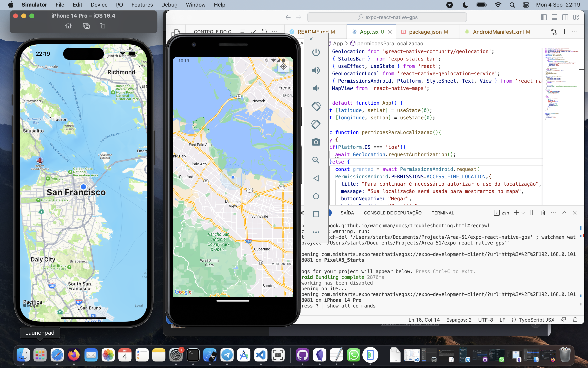Toggle the VS Code primary sidebar
This screenshot has width=588, height=368.
coord(544,17)
